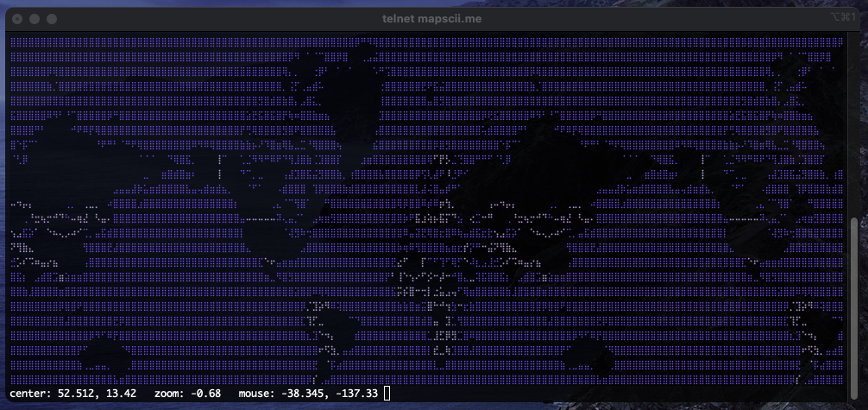Maximize the telnet terminal window

52,19
